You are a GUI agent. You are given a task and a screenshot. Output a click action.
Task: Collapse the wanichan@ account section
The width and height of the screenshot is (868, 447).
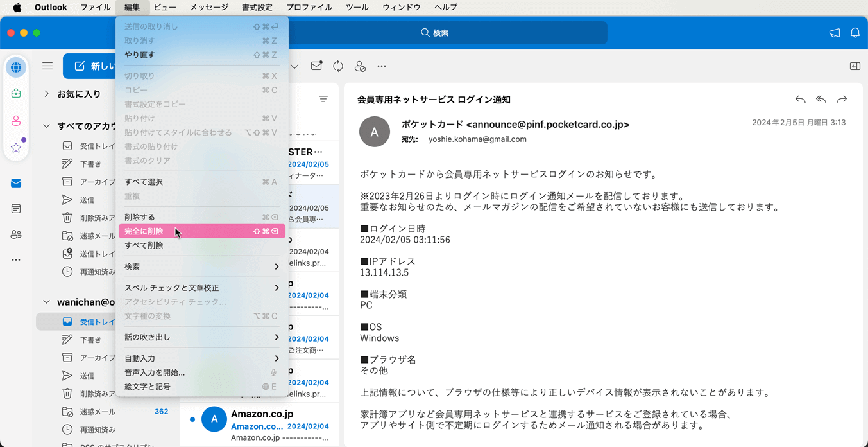coord(46,302)
